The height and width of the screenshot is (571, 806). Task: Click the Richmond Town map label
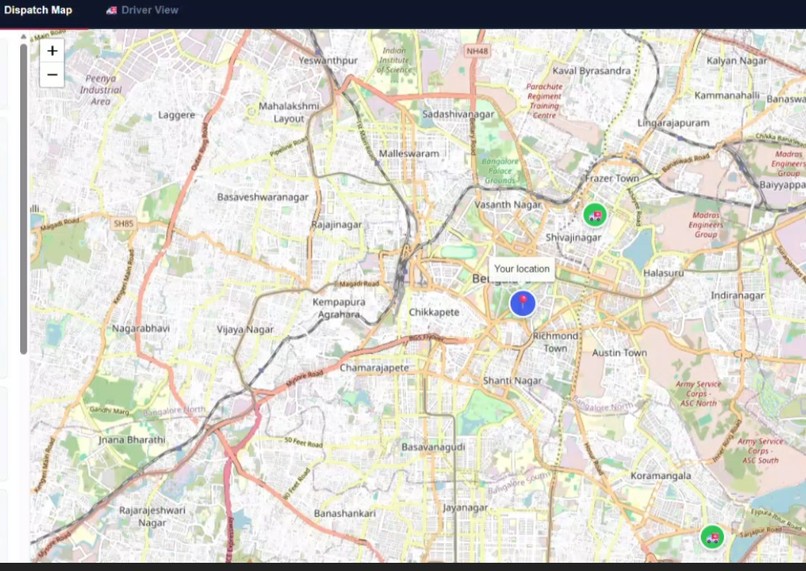(555, 342)
